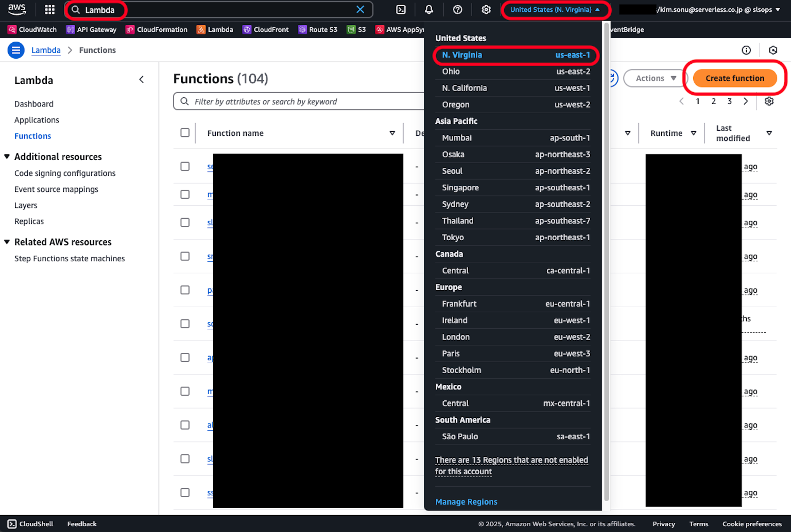Image resolution: width=791 pixels, height=532 pixels.
Task: Open the Manage Regions link
Action: [466, 502]
